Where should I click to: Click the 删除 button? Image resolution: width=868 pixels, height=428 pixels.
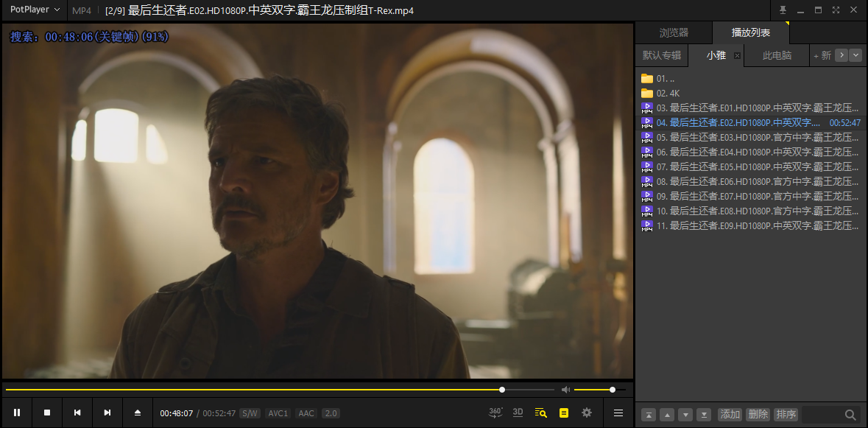[x=758, y=415]
